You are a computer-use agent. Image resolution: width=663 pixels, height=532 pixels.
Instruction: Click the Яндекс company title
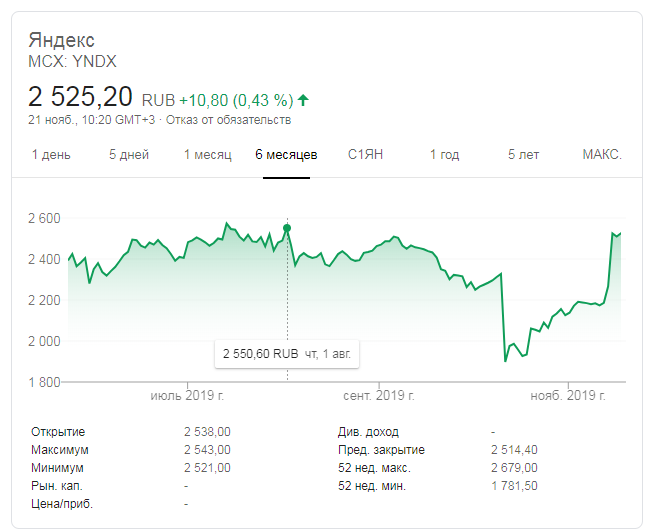(62, 41)
